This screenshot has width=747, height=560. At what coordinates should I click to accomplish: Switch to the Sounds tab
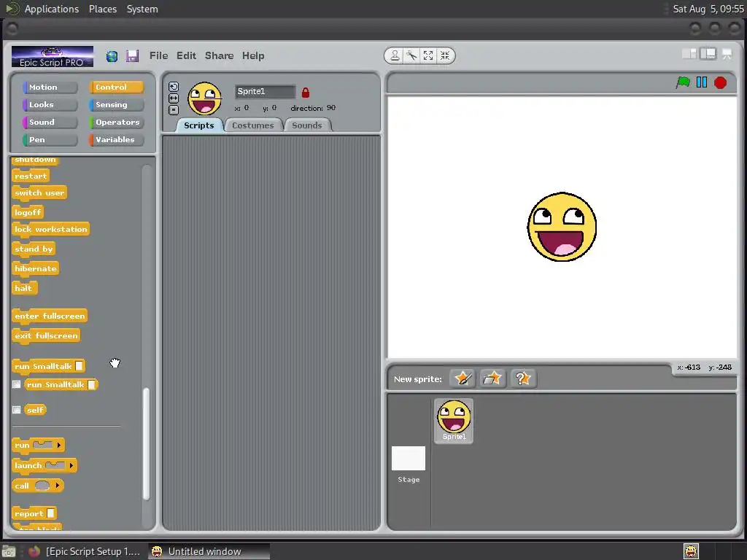pyautogui.click(x=307, y=125)
